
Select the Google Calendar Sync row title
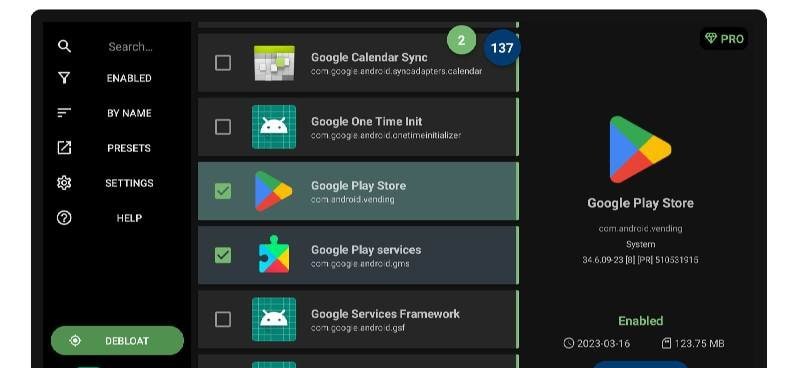[x=369, y=57]
